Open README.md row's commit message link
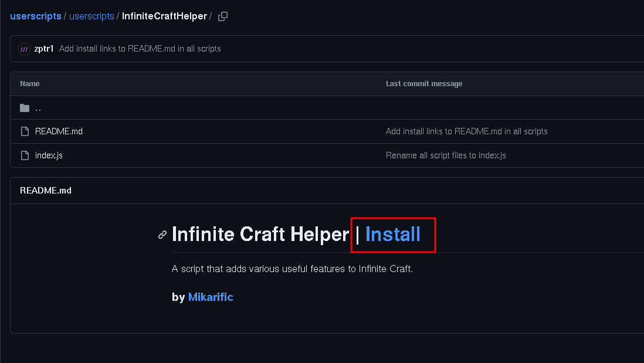Screen dimensions: 644x363 pos(466,131)
